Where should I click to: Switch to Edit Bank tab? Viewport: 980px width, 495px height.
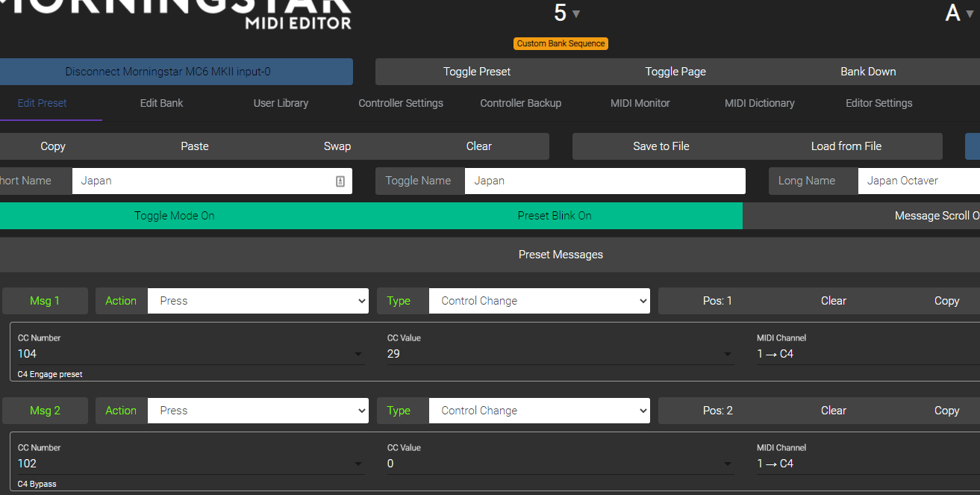(x=161, y=103)
